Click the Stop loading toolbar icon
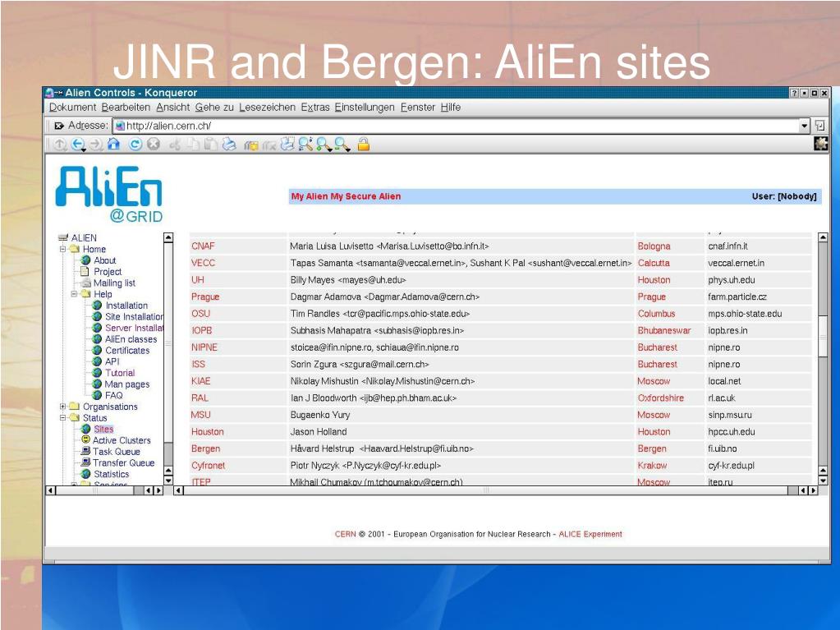Screen dimensions: 840x630 click(154, 144)
